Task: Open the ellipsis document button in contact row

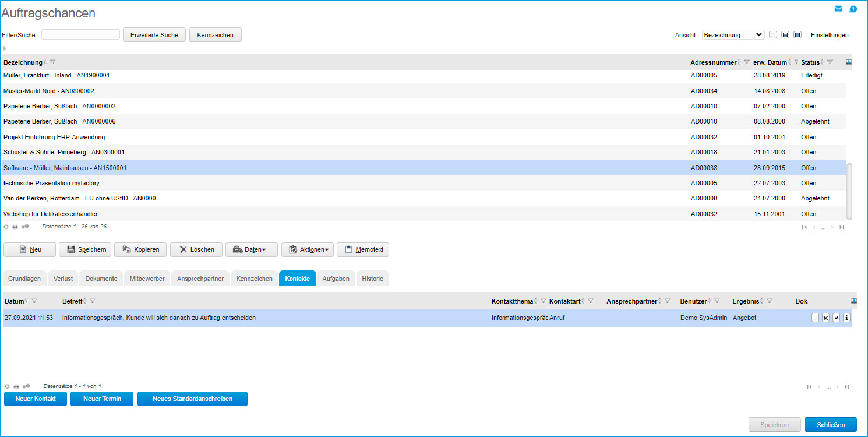Action: [x=815, y=318]
